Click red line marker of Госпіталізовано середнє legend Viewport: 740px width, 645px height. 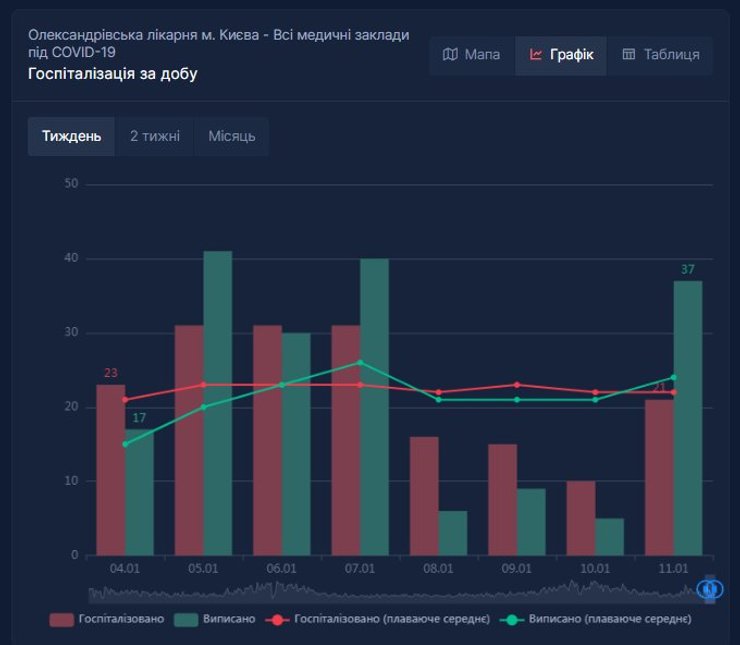[x=277, y=620]
